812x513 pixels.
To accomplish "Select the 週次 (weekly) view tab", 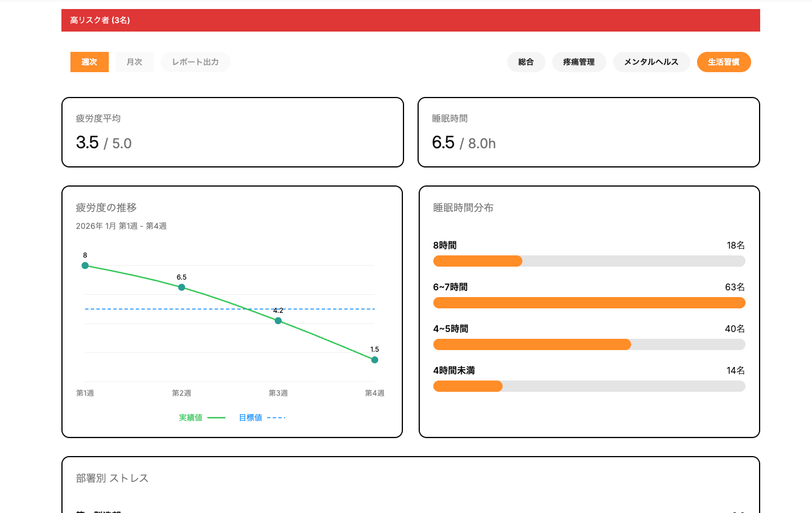I will click(x=89, y=62).
